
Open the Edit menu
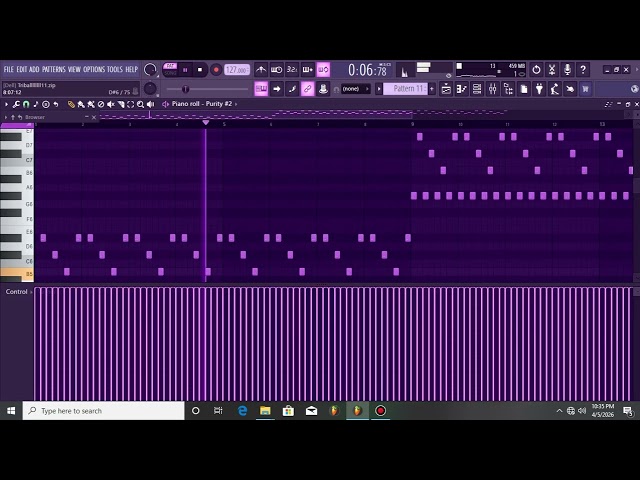(22, 69)
